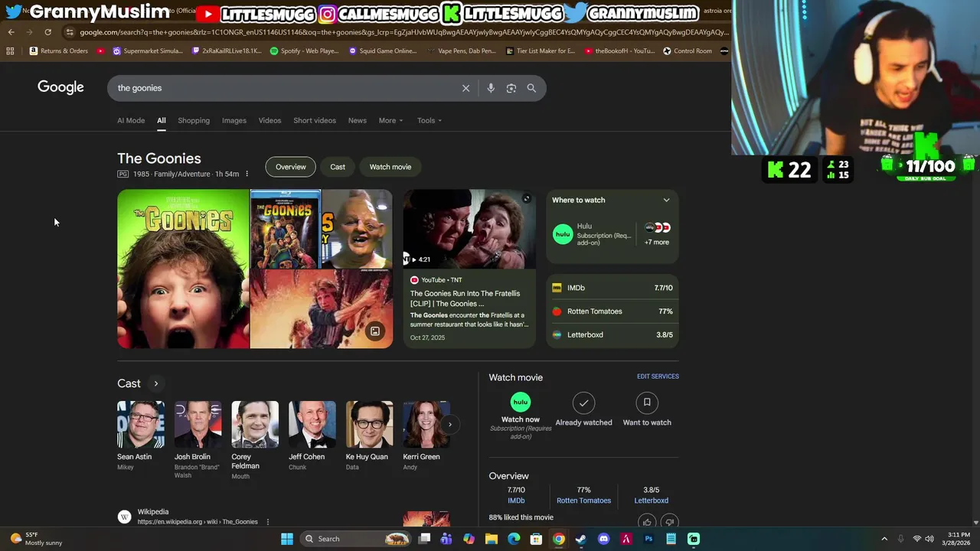Reload the page in Chrome

point(47,32)
